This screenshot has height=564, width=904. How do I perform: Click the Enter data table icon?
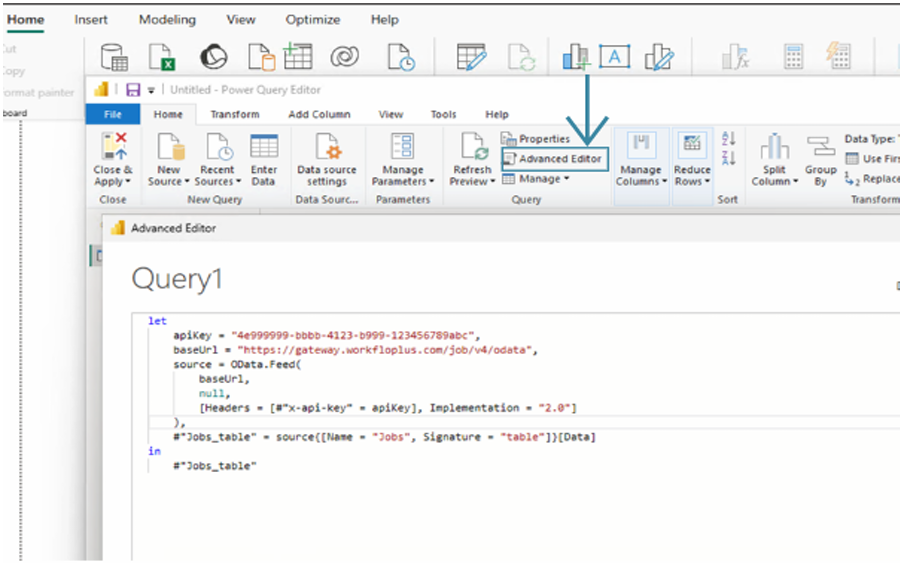click(x=298, y=56)
